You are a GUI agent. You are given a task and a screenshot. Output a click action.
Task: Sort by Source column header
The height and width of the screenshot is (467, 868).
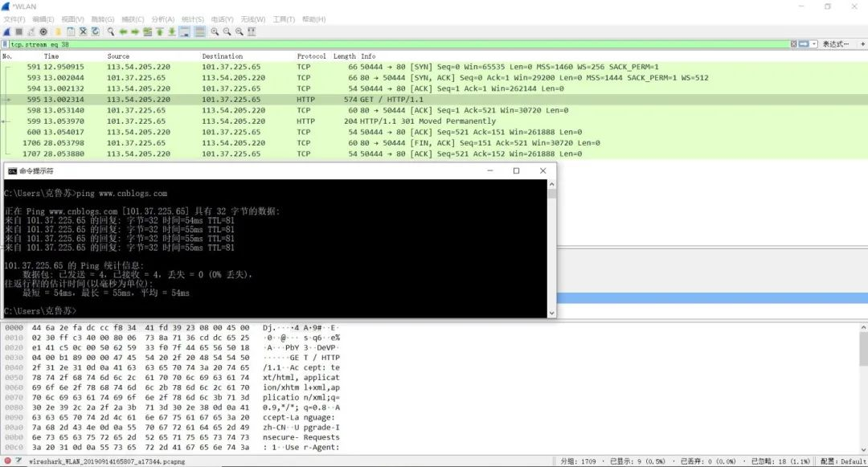tap(118, 56)
